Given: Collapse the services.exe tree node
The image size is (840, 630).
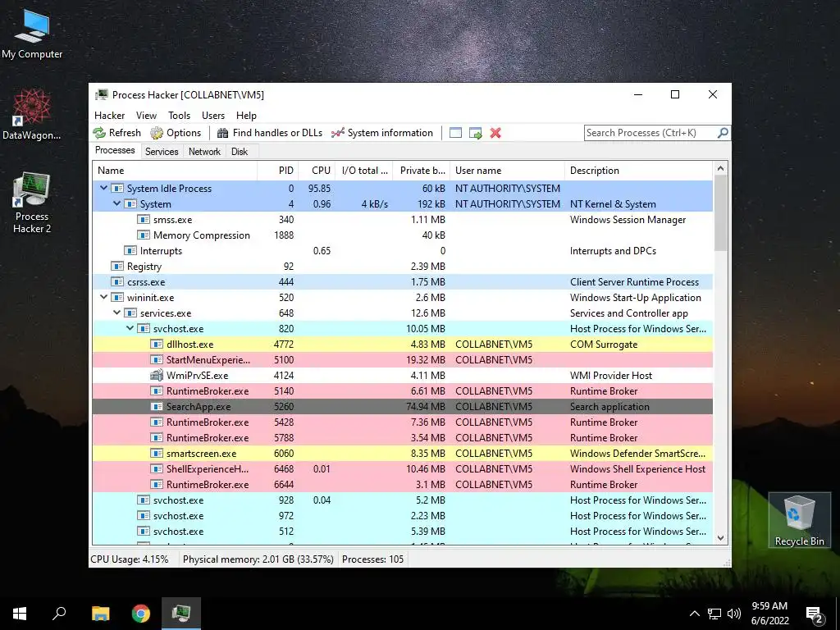Looking at the screenshot, I should [116, 313].
